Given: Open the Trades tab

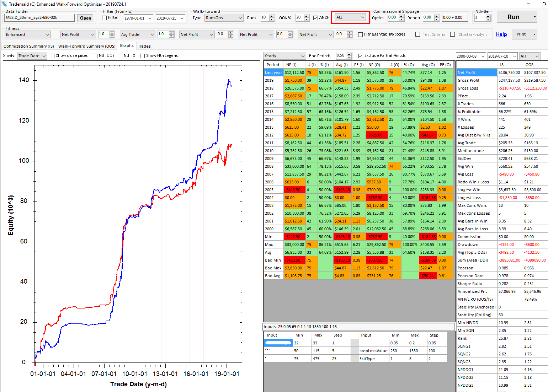Looking at the screenshot, I should (144, 46).
